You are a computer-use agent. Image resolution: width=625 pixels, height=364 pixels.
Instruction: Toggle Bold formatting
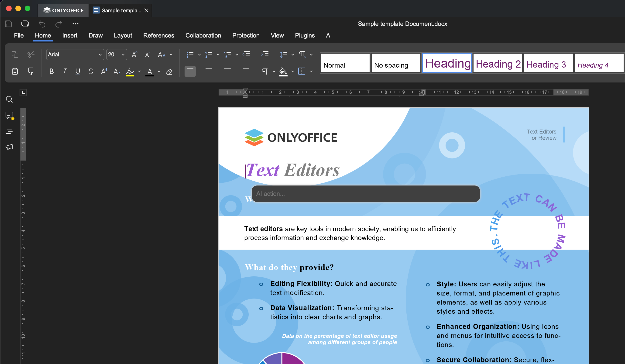click(x=51, y=72)
